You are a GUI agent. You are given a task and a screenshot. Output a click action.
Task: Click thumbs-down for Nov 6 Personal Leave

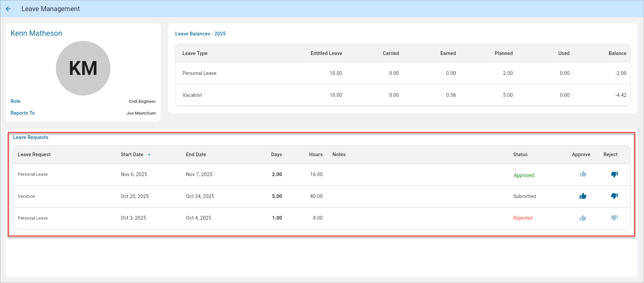point(614,174)
